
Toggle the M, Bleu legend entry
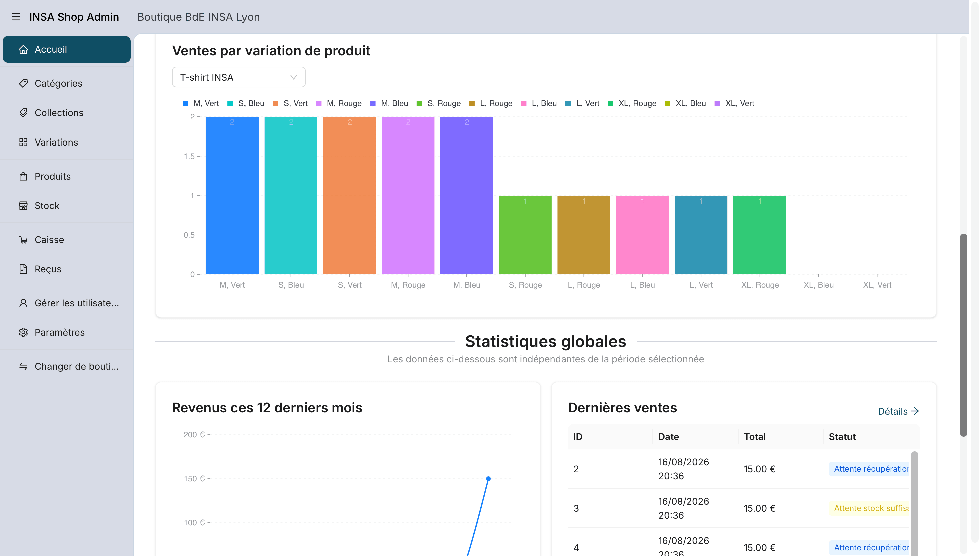pyautogui.click(x=389, y=103)
